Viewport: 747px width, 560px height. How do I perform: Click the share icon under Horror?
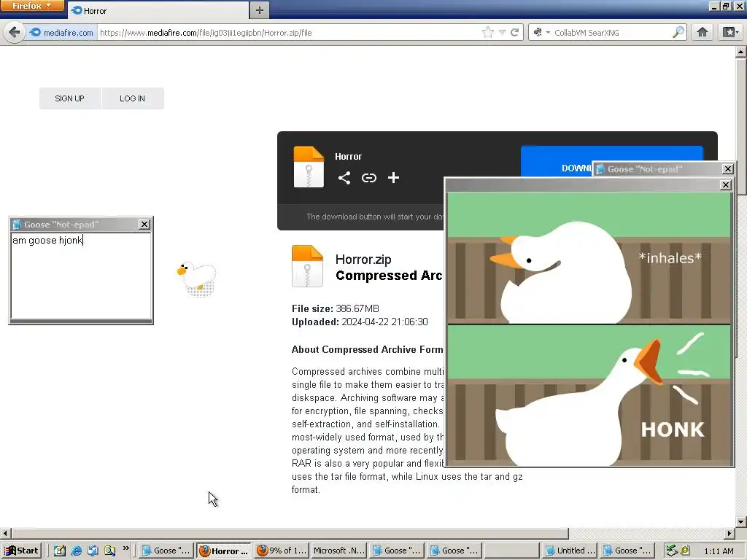[x=344, y=178]
